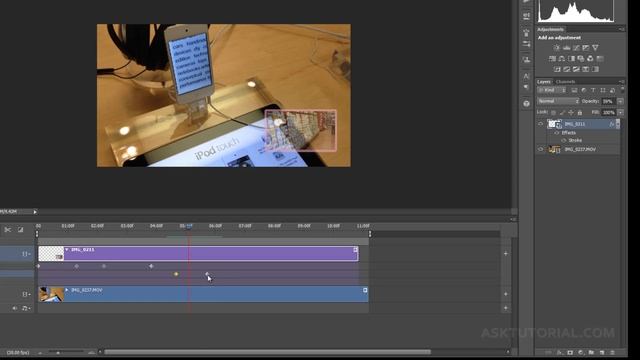The image size is (640, 360).
Task: Add Threshold adjustment icon
Action: pyautogui.click(x=576, y=69)
